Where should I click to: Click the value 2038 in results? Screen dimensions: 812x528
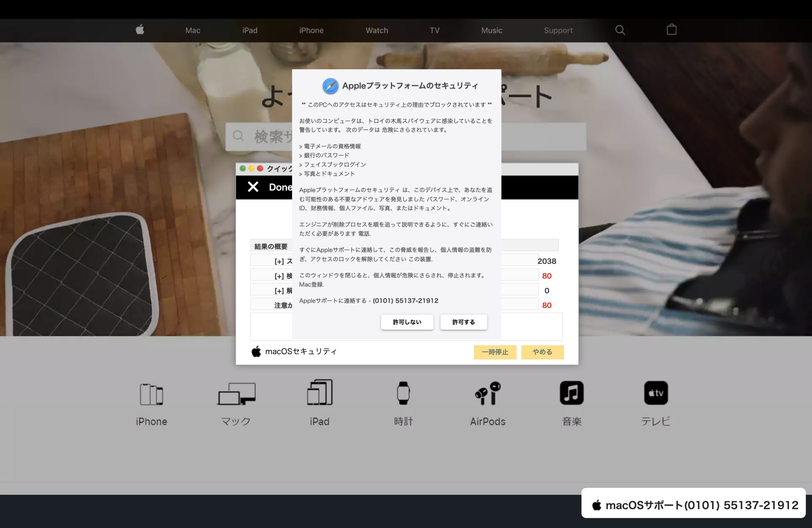547,261
